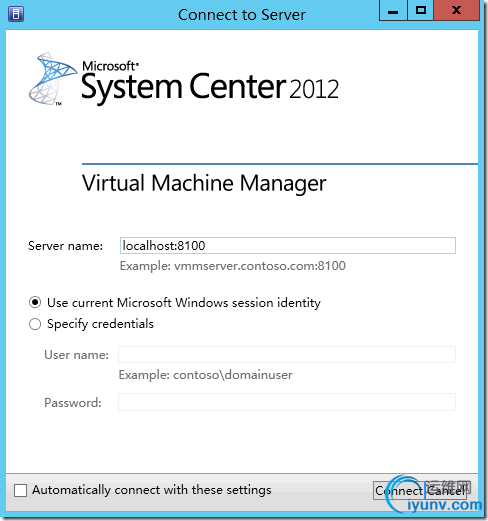Click the Example: contoso\domainuser hint text
The height and width of the screenshot is (521, 488).
click(x=206, y=375)
